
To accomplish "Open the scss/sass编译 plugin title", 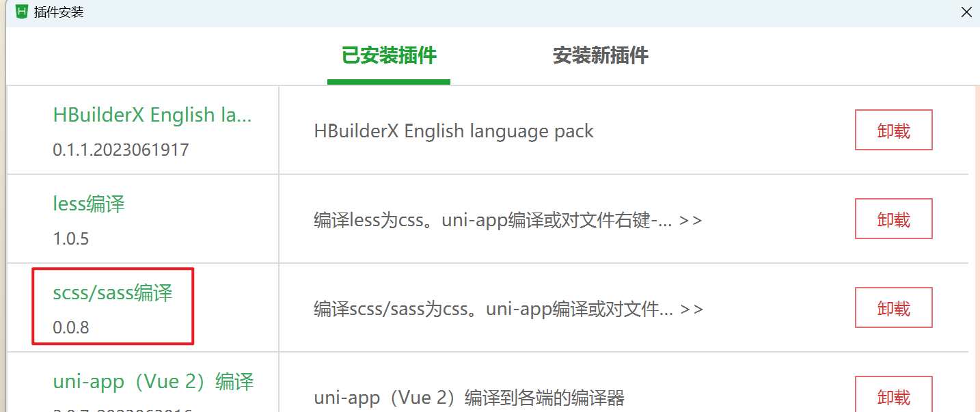I will (113, 293).
